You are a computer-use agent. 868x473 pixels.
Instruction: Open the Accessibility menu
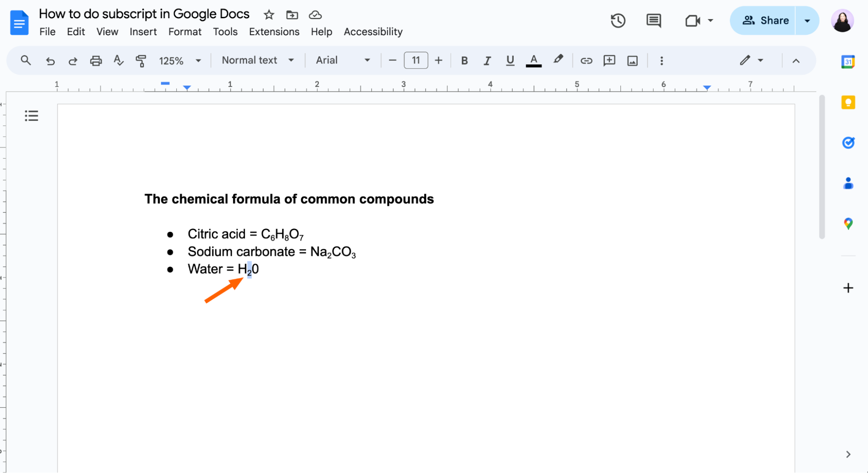[x=373, y=31]
